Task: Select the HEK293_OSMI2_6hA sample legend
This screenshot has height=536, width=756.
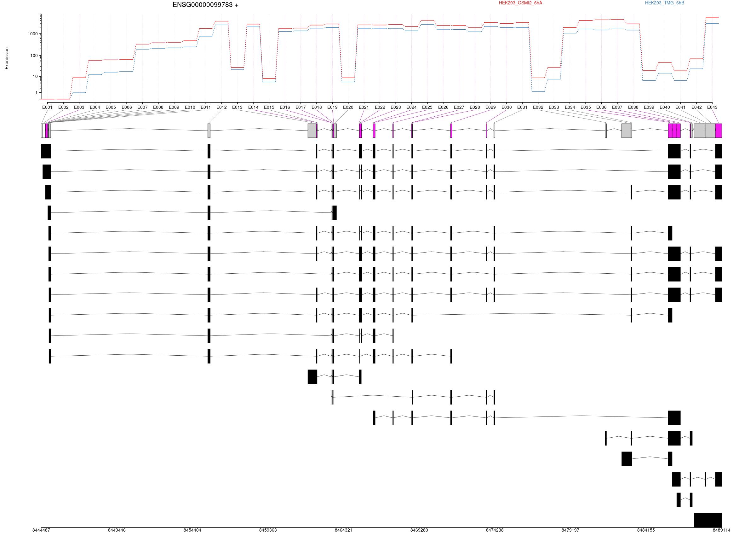Action: 520,3
